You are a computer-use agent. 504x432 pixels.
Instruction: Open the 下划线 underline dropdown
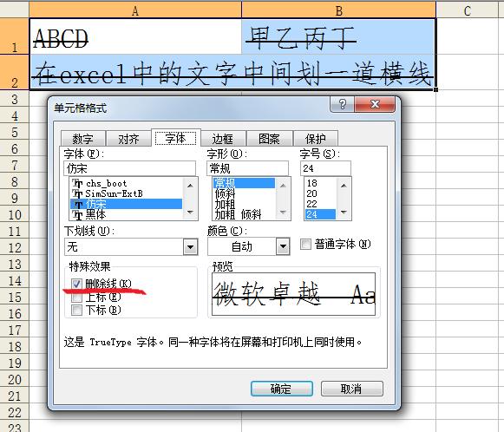[x=190, y=247]
